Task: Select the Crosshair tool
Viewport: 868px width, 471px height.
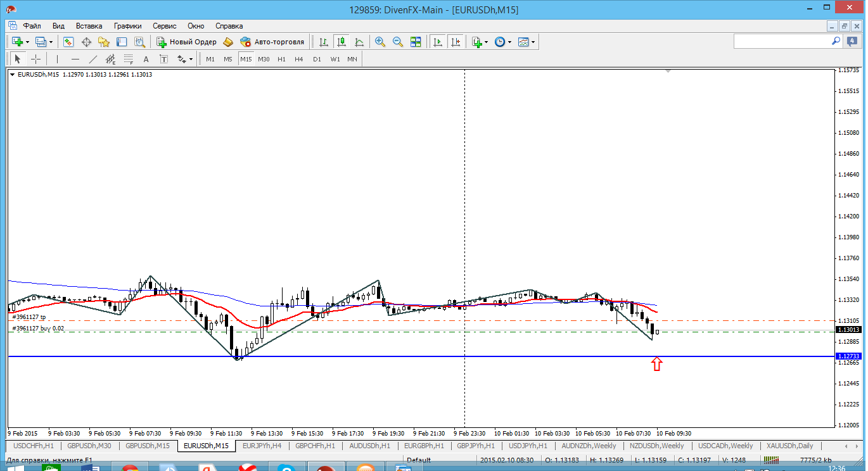Action: click(x=36, y=59)
